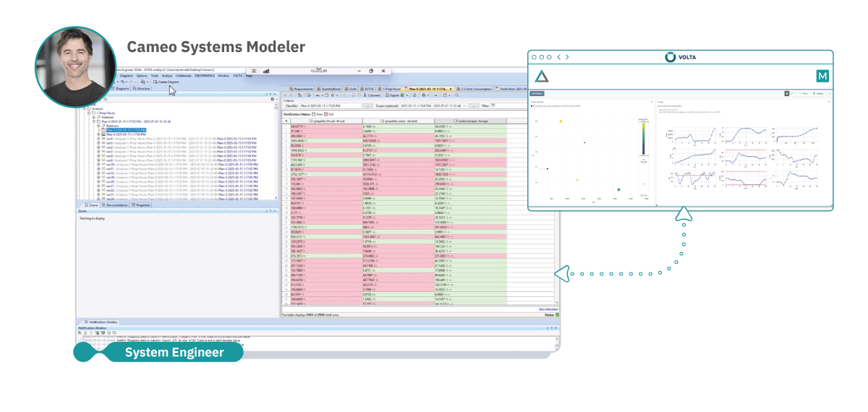This screenshot has width=868, height=412.
Task: Open the VOLTA menu in Cameo
Action: pyautogui.click(x=237, y=75)
